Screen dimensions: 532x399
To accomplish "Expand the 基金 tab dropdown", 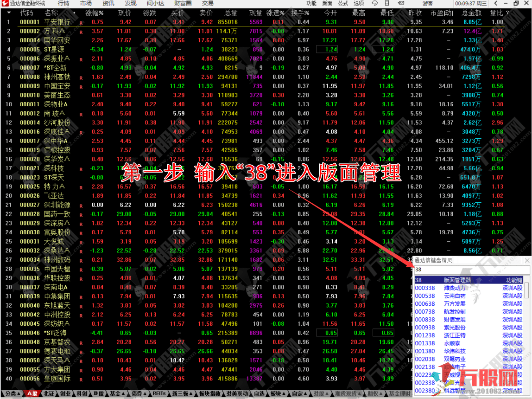I will [122, 393].
